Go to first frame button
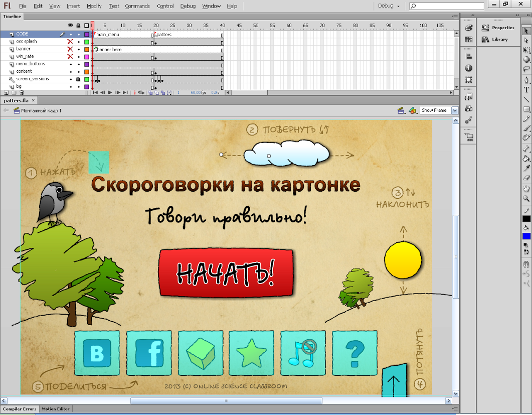This screenshot has height=415, width=532. pyautogui.click(x=95, y=92)
